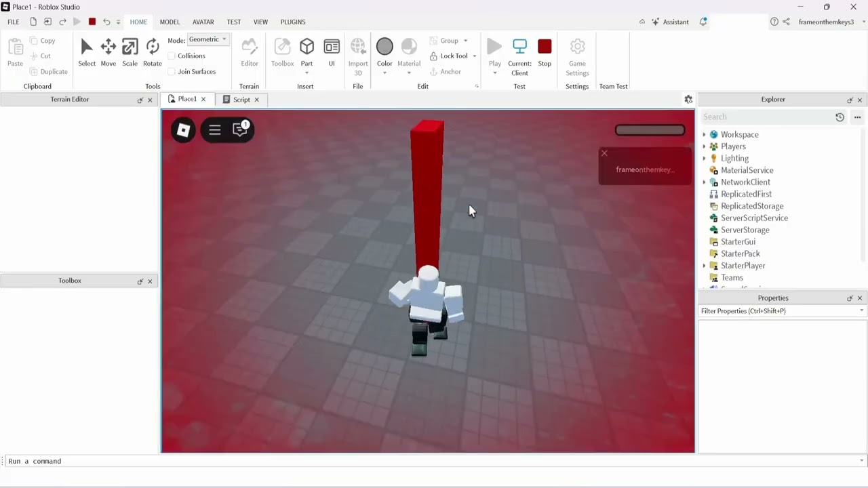Toggle the Collisions checkbox
Screen dimensions: 868x488
point(172,56)
